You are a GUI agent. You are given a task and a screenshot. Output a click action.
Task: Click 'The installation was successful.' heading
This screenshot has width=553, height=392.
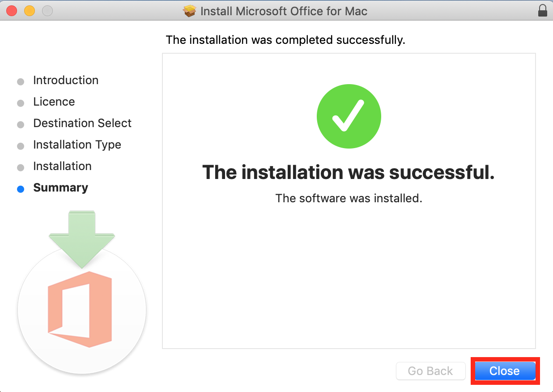click(349, 172)
